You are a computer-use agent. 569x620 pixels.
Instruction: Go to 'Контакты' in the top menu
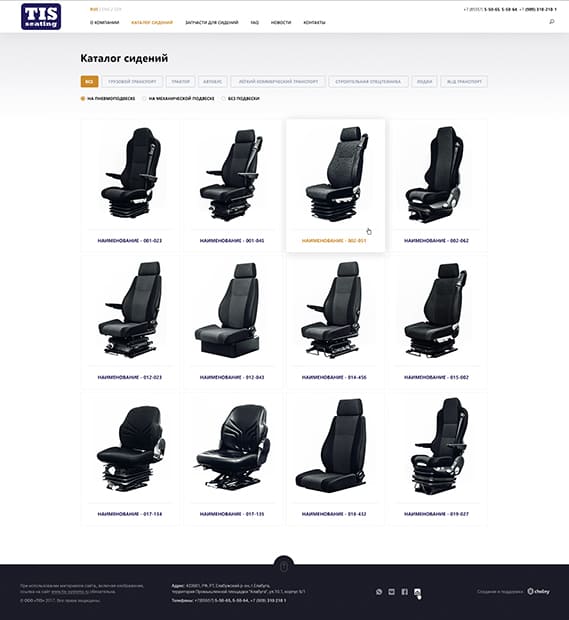(314, 23)
